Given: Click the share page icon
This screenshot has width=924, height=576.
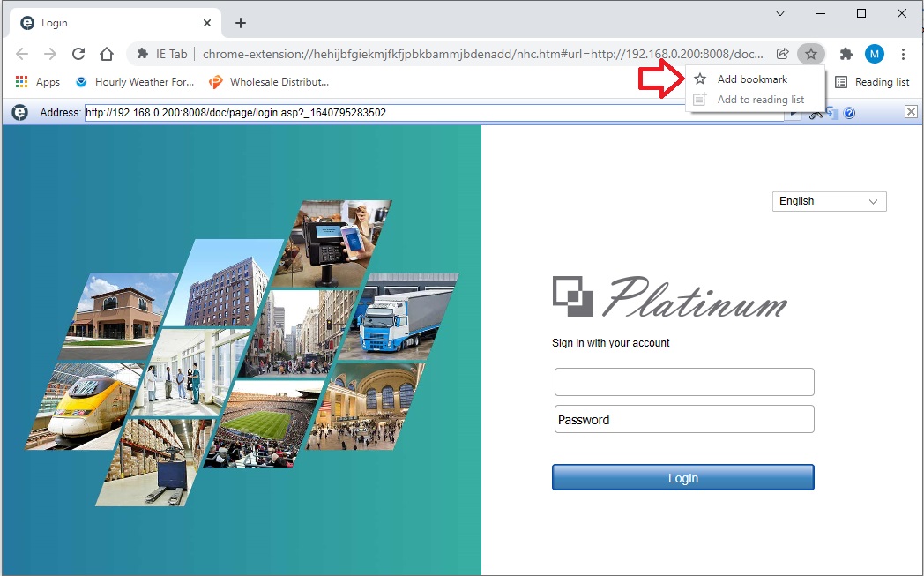Looking at the screenshot, I should pos(783,54).
